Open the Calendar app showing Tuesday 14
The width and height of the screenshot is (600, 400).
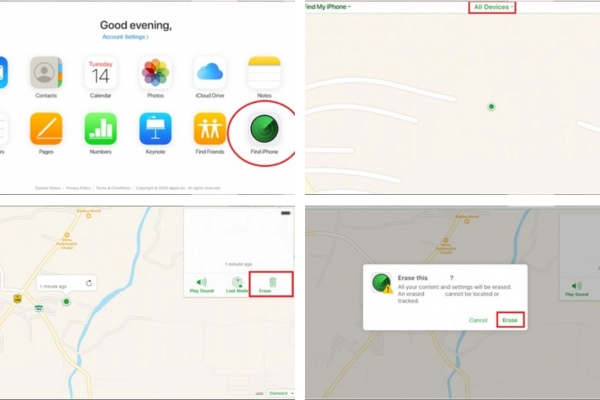(101, 73)
